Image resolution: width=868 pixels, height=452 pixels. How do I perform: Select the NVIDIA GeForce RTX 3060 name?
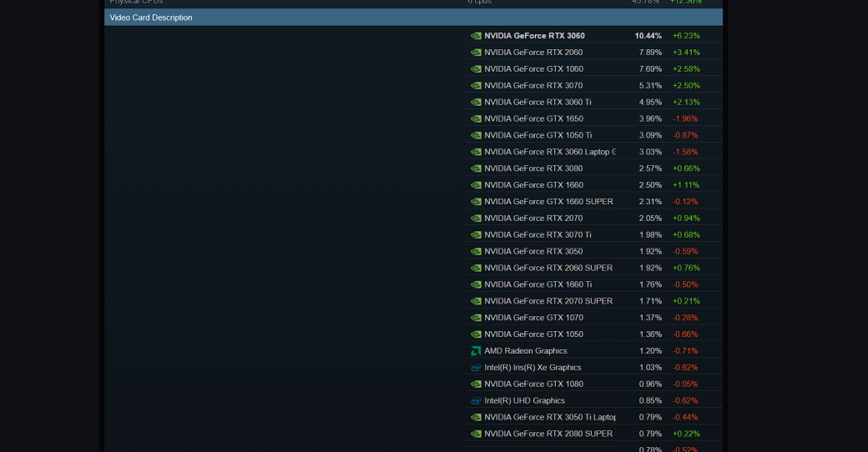[534, 35]
